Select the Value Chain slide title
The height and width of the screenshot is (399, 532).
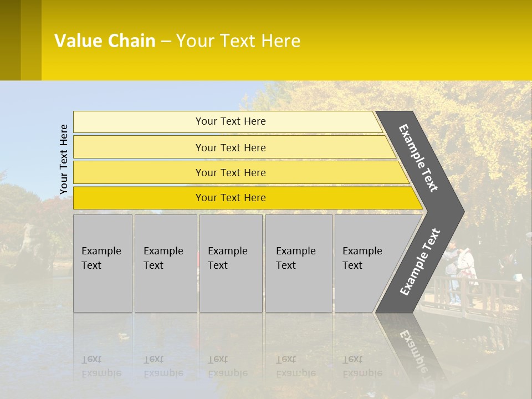[177, 40]
